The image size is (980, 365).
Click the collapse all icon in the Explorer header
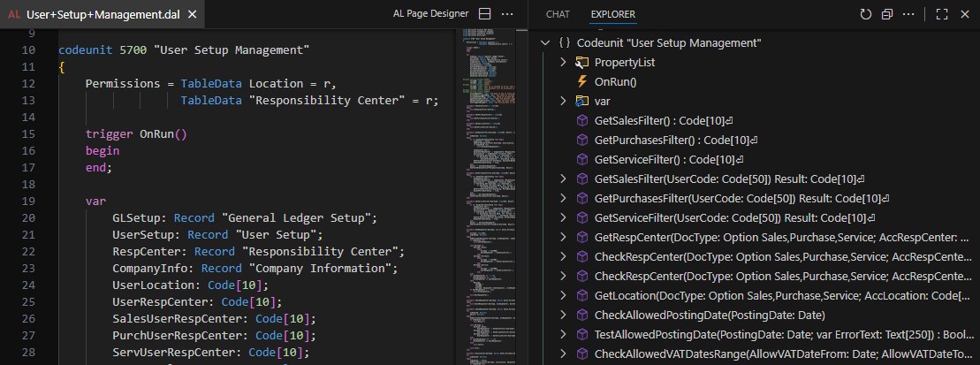(887, 14)
